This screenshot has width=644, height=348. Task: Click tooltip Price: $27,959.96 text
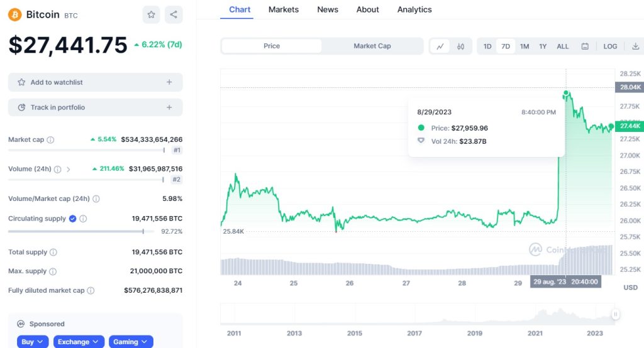[460, 128]
